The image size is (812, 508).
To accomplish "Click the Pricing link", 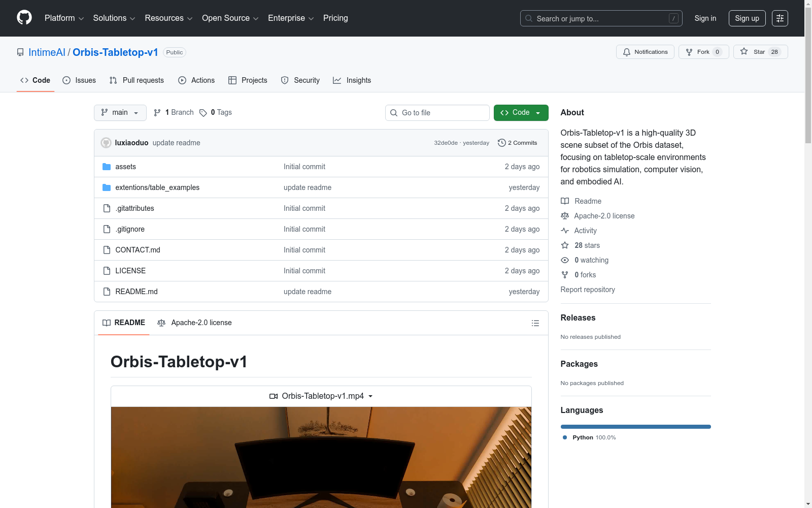I will [335, 18].
